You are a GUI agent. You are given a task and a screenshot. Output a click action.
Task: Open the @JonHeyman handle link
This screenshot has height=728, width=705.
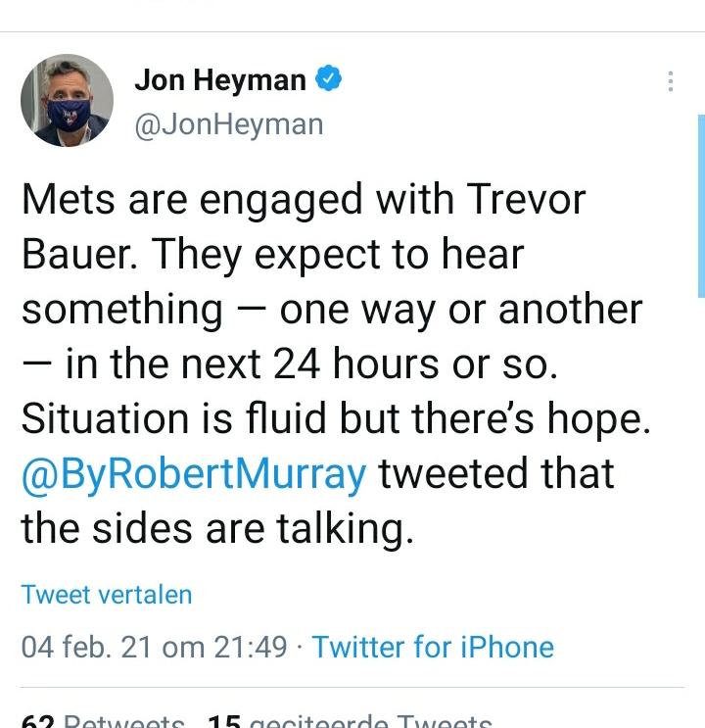(228, 124)
